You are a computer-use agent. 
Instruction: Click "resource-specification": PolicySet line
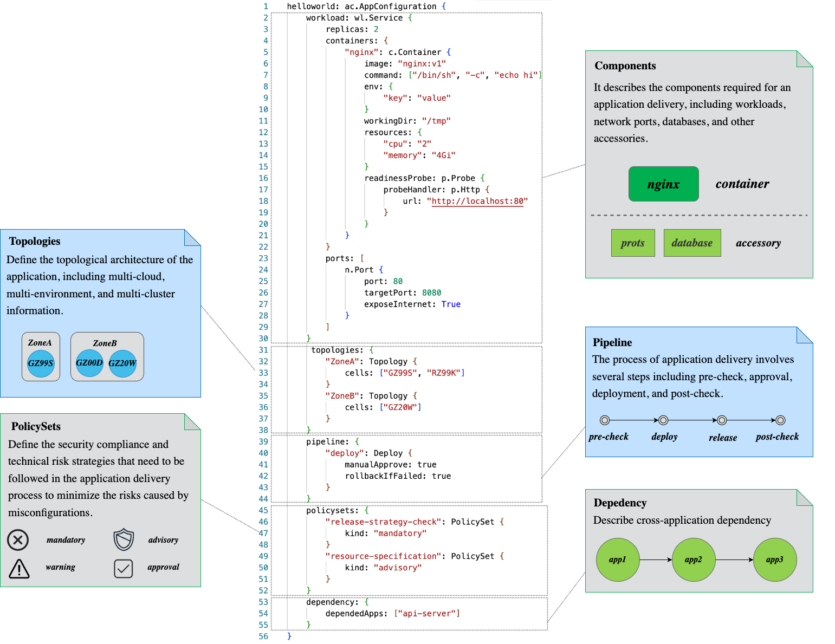415,556
